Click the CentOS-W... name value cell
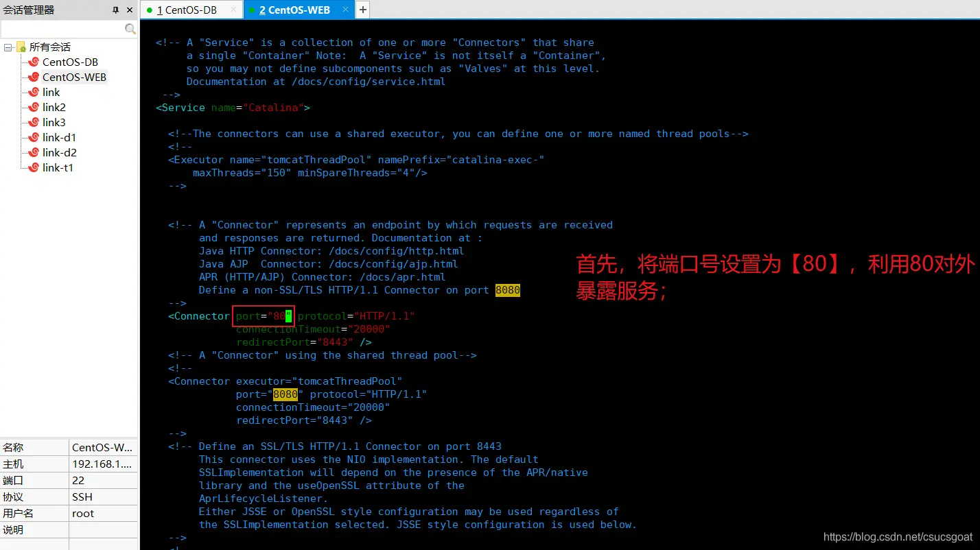Image resolution: width=980 pixels, height=550 pixels. click(x=103, y=447)
